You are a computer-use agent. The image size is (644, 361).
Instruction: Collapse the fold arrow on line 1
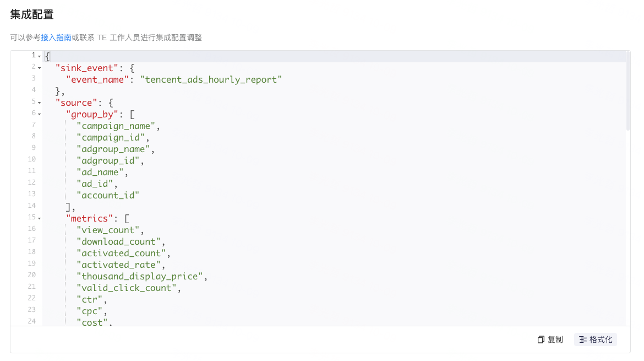[x=40, y=56]
